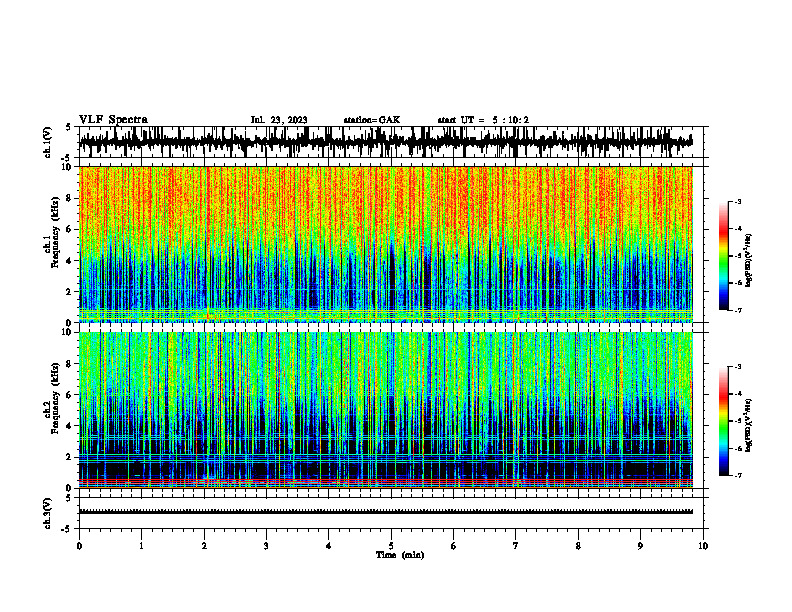792x612 pixels.
Task: Click the ch.3 flat waveform trace
Action: coord(386,512)
